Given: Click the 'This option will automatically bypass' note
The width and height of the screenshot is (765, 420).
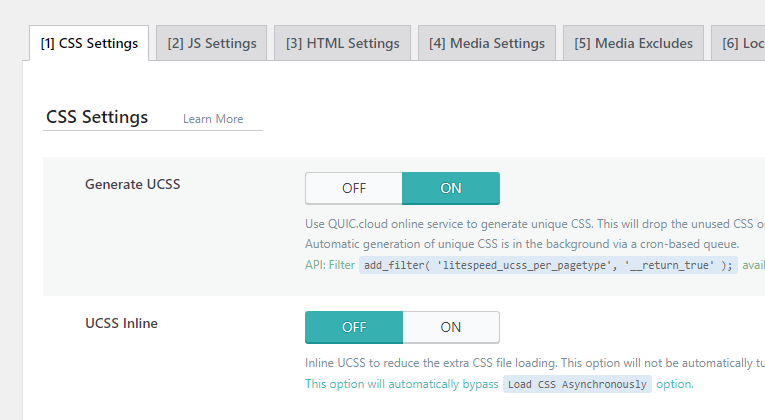Looking at the screenshot, I should pyautogui.click(x=402, y=384).
